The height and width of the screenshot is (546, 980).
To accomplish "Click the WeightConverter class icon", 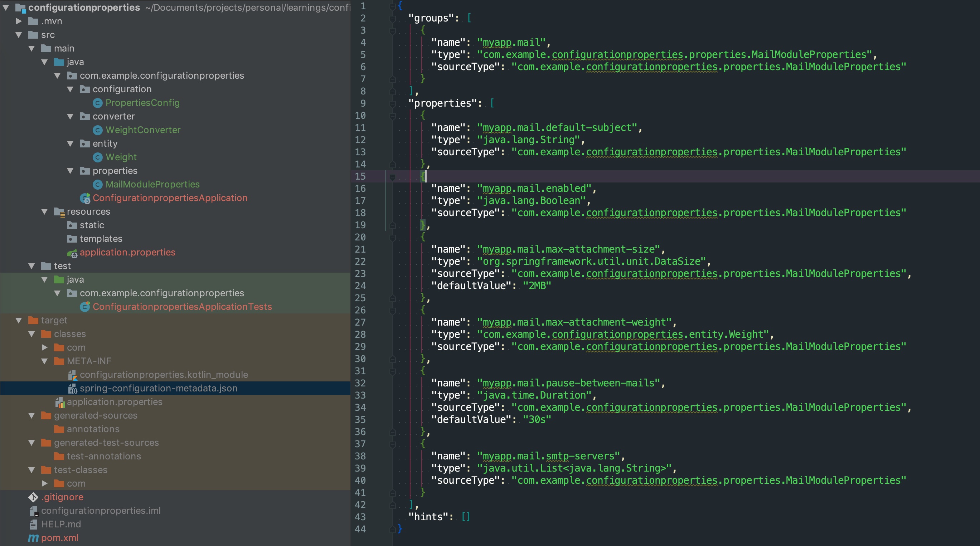I will coord(97,129).
